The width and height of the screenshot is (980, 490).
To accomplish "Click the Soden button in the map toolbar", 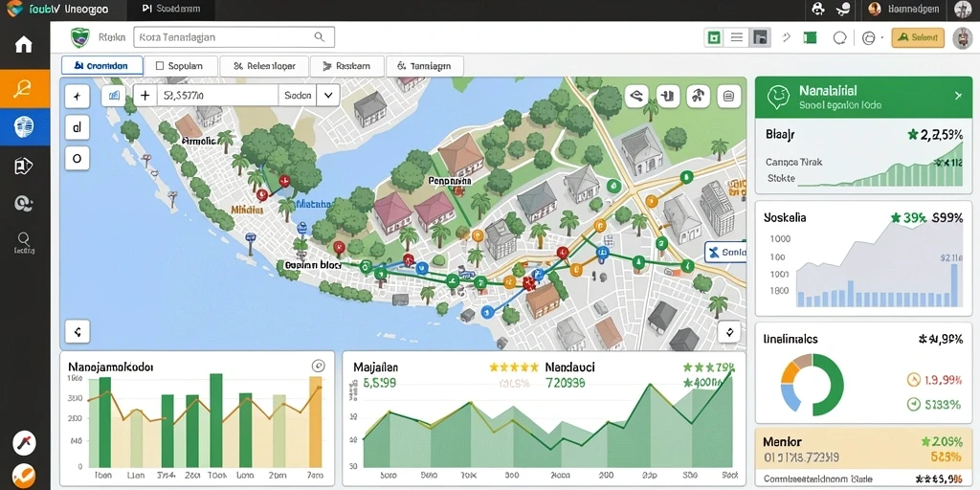I will 298,96.
